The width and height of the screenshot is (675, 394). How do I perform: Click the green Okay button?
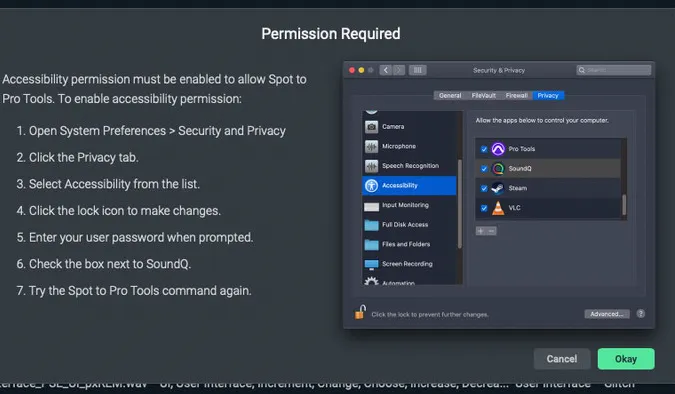pyautogui.click(x=626, y=359)
